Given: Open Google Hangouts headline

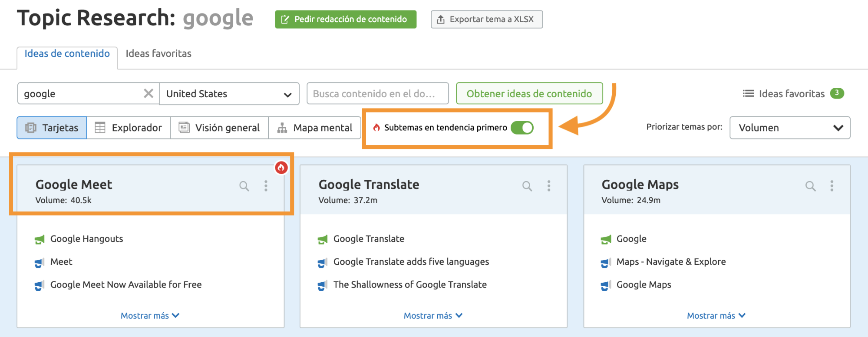Looking at the screenshot, I should click(x=86, y=239).
